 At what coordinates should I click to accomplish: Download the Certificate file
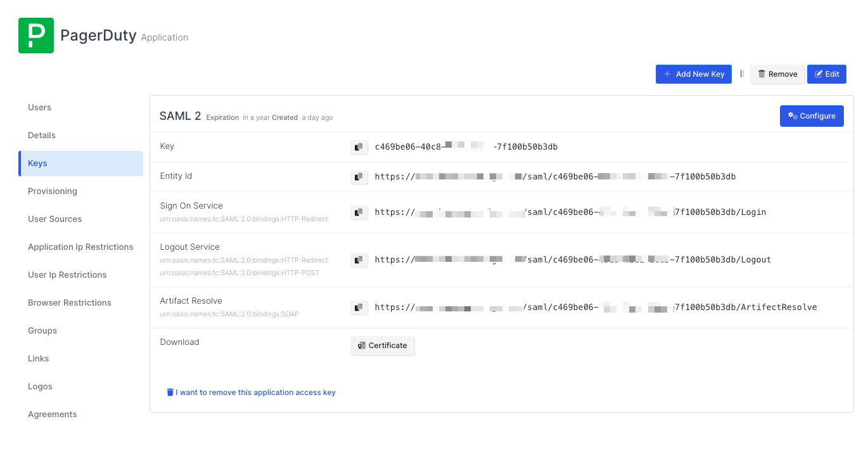pyautogui.click(x=383, y=346)
